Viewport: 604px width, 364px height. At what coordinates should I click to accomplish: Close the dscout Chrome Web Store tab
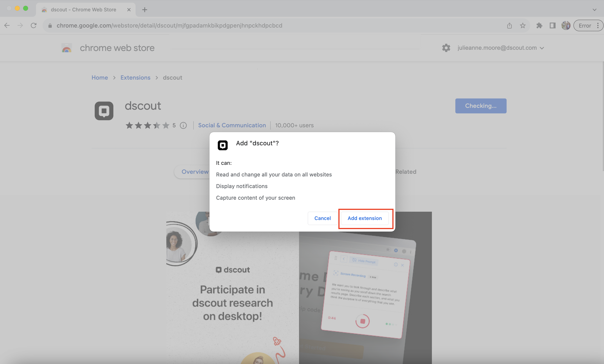pyautogui.click(x=129, y=10)
